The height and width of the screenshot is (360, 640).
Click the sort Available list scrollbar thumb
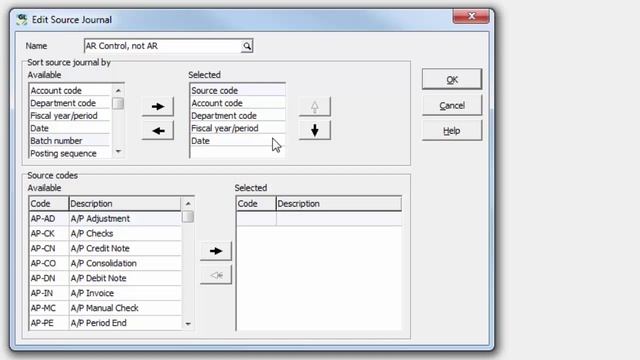[118, 103]
